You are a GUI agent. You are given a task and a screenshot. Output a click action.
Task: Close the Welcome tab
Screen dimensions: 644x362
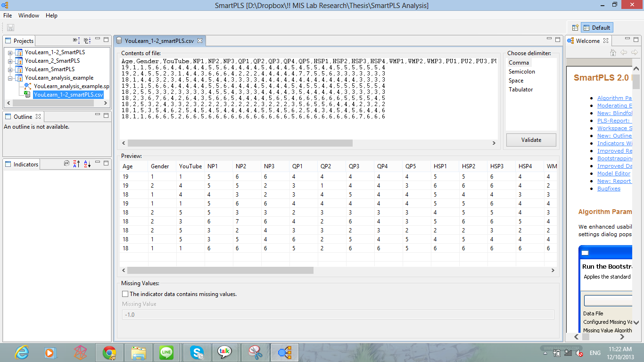click(606, 41)
